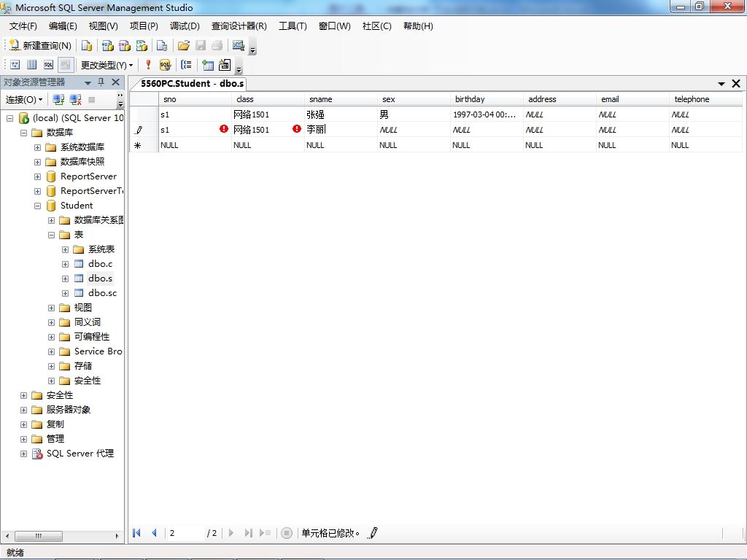Open the 查询设计器(R) menu
The height and width of the screenshot is (560, 747).
tap(239, 26)
